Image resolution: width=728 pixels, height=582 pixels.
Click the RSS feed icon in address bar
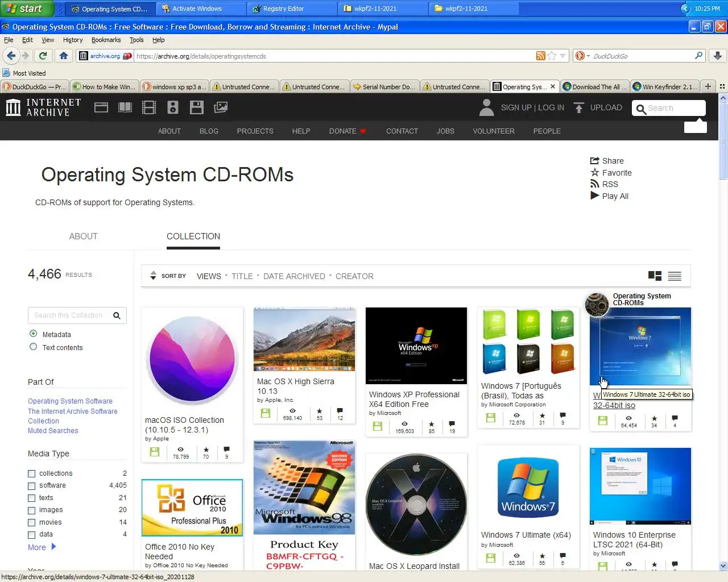coord(541,56)
